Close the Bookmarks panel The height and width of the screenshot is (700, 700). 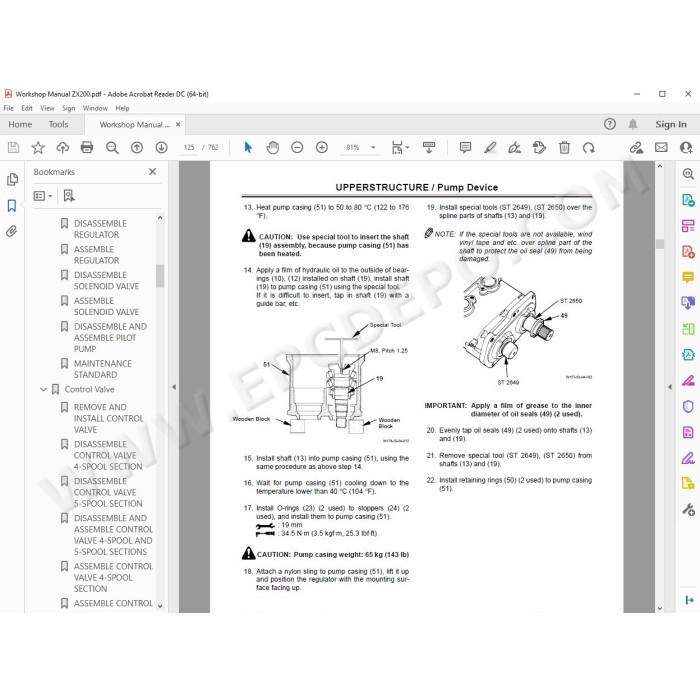(x=153, y=171)
